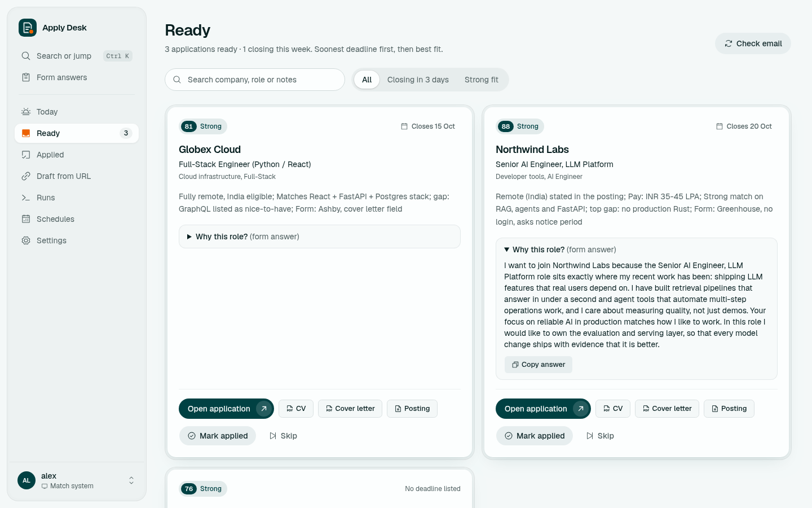The width and height of the screenshot is (812, 508).
Task: Open Globex Cloud CV document
Action: 296,409
